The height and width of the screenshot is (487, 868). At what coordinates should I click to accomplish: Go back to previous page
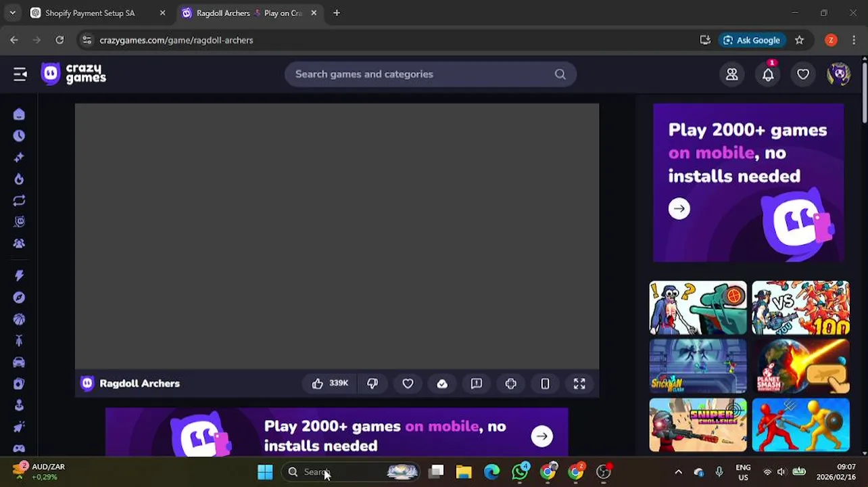pos(14,40)
